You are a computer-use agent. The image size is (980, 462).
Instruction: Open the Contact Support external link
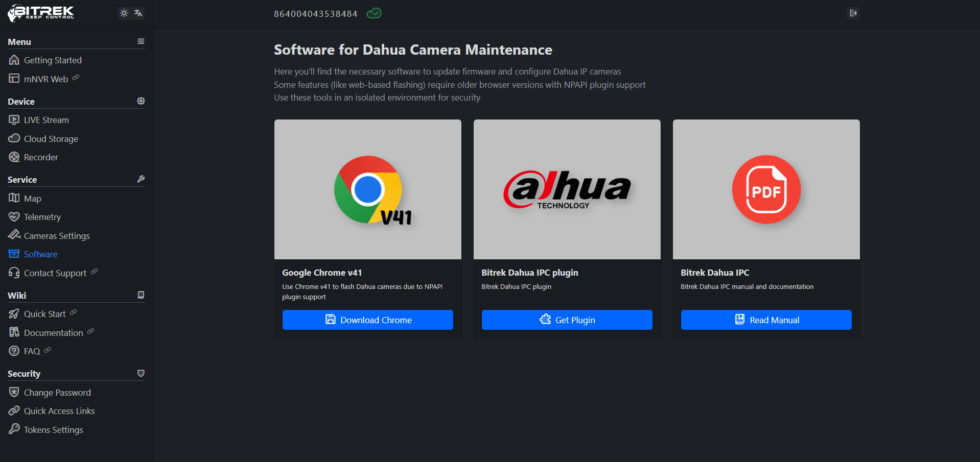(x=55, y=273)
